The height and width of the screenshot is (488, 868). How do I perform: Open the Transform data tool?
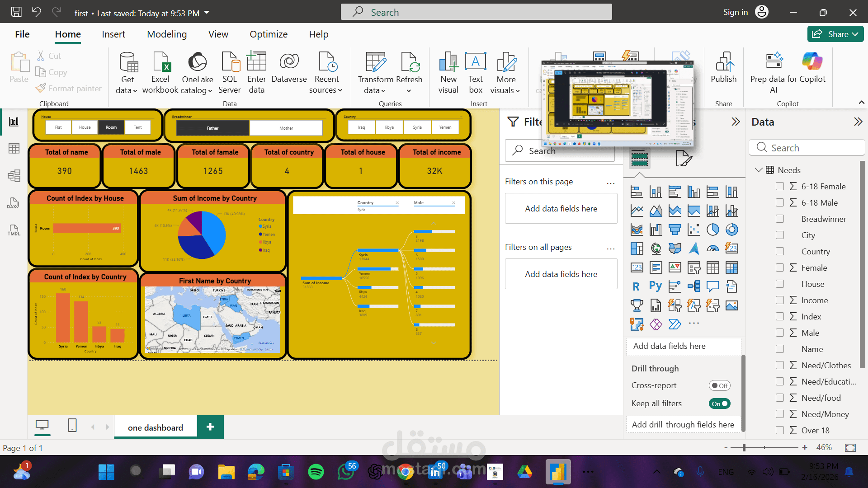click(x=375, y=63)
